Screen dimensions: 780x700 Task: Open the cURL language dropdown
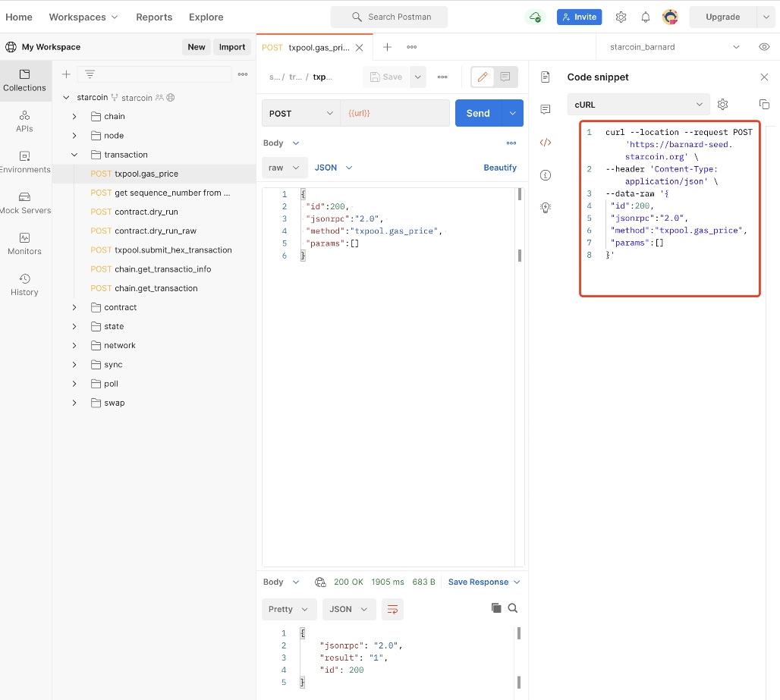click(x=638, y=105)
